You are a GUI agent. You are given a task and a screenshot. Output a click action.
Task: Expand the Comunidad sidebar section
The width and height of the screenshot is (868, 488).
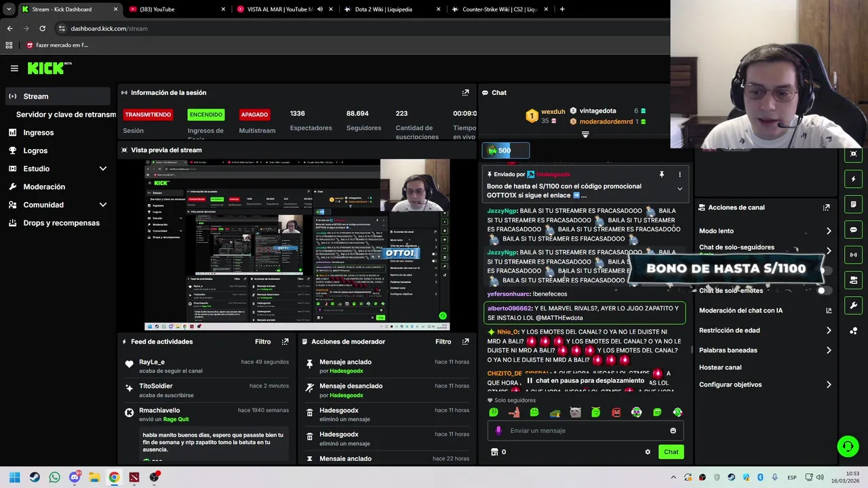tap(103, 205)
